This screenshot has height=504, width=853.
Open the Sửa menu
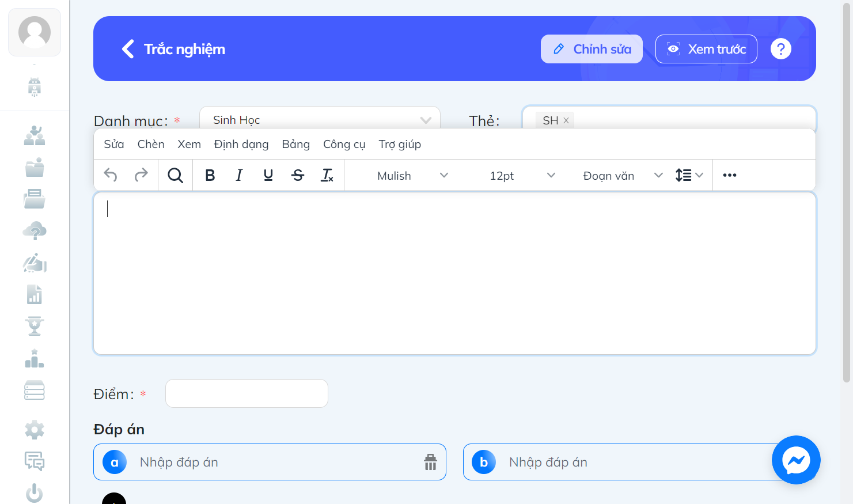coord(114,144)
